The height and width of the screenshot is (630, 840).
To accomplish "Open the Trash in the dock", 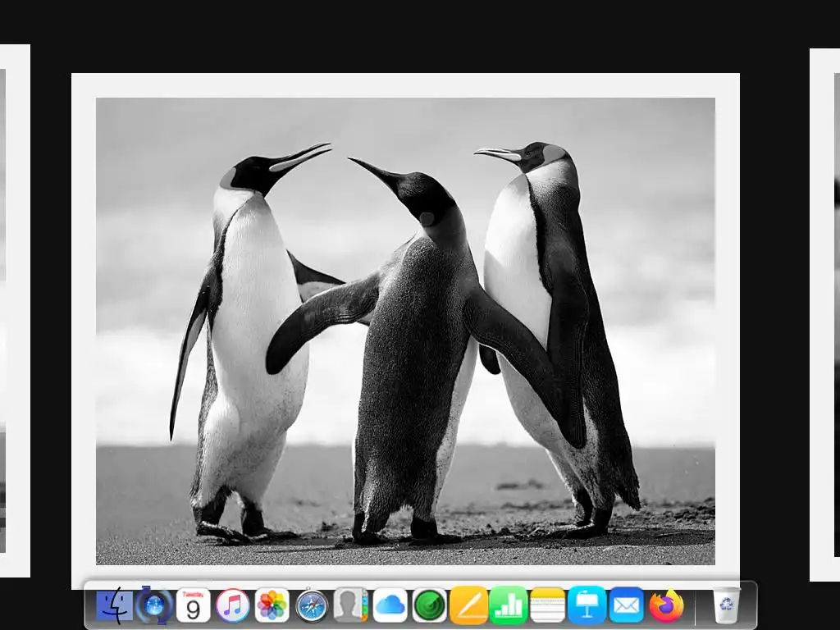I will [x=726, y=606].
